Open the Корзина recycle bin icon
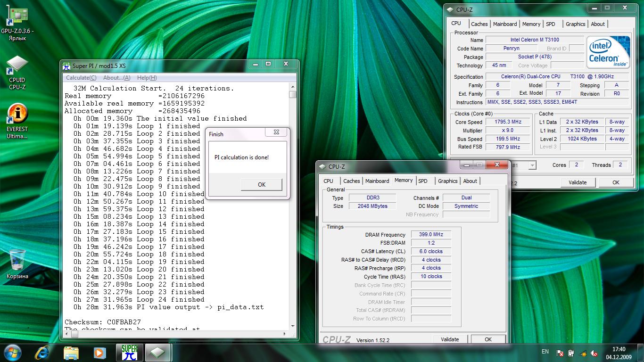 17,264
